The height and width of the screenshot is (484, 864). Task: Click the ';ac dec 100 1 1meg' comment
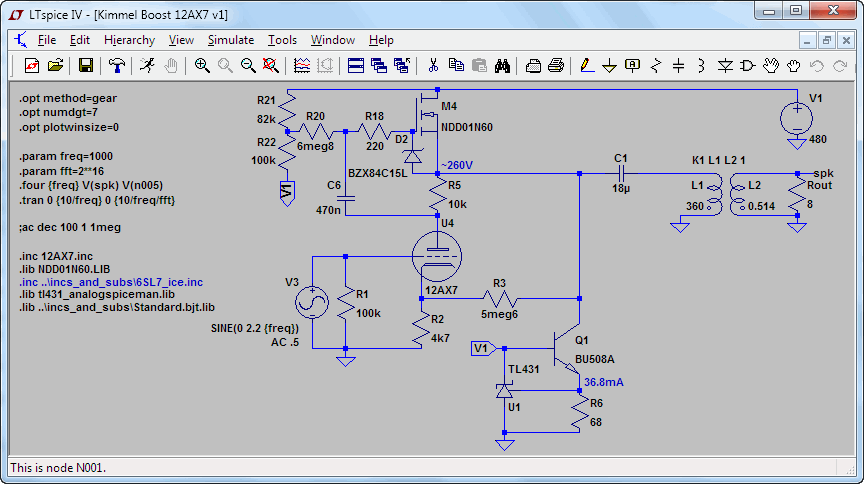[x=70, y=227]
